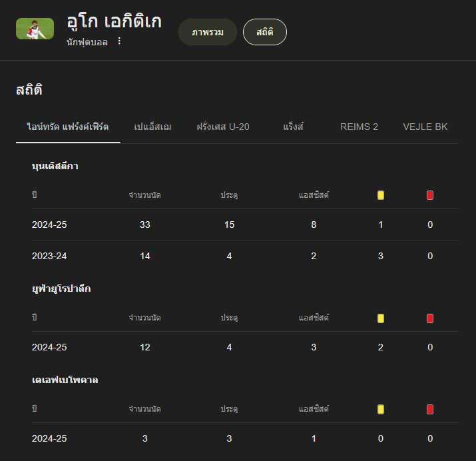Open the ไอน์ทรัค แฟรังค์เฟิร์ต team tab
476x461 pixels.
pyautogui.click(x=68, y=127)
